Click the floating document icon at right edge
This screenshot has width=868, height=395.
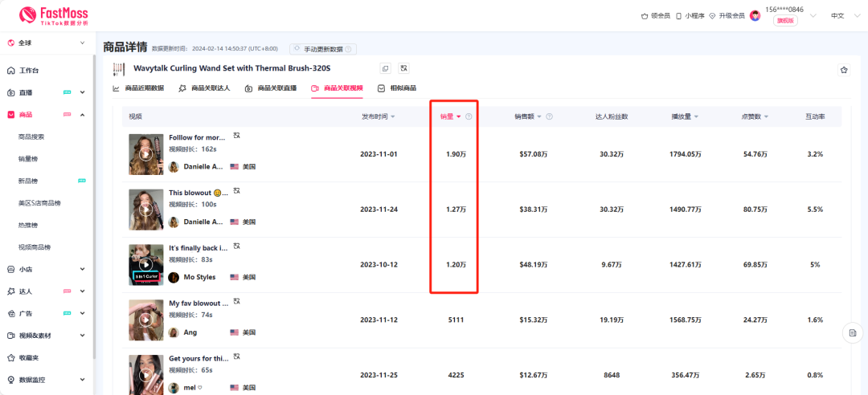coord(852,332)
